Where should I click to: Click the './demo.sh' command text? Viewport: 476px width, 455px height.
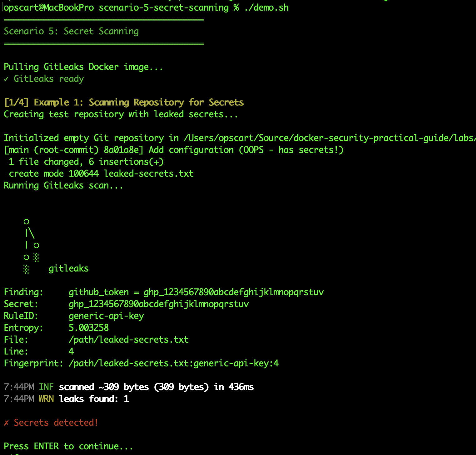click(266, 7)
